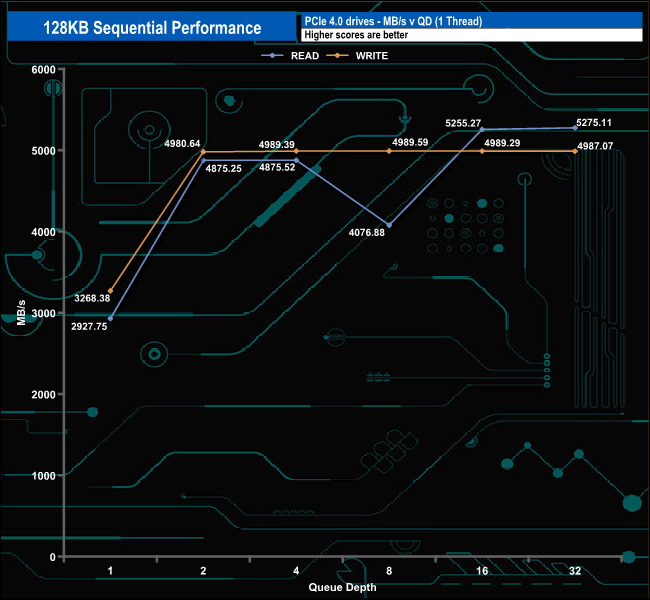The height and width of the screenshot is (600, 650).
Task: Select the write value 4989.29
Action: tap(502, 143)
